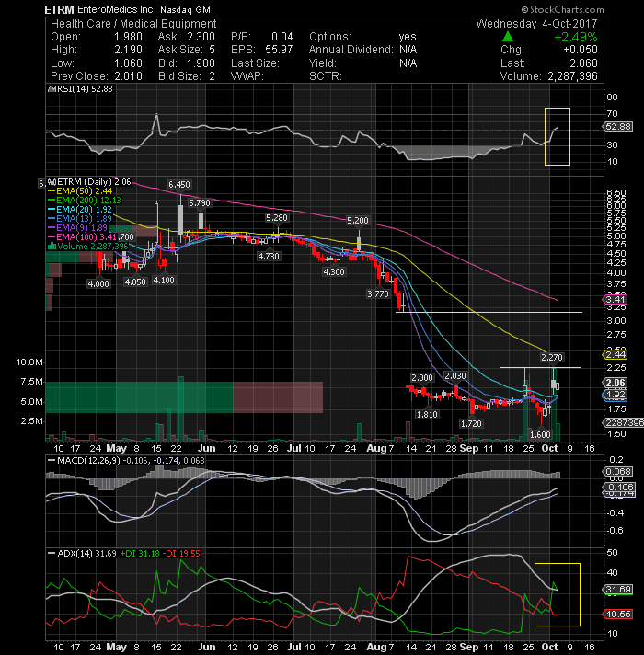Click the ETRM ticker symbol in the header
This screenshot has width=644, height=655.
[59, 9]
